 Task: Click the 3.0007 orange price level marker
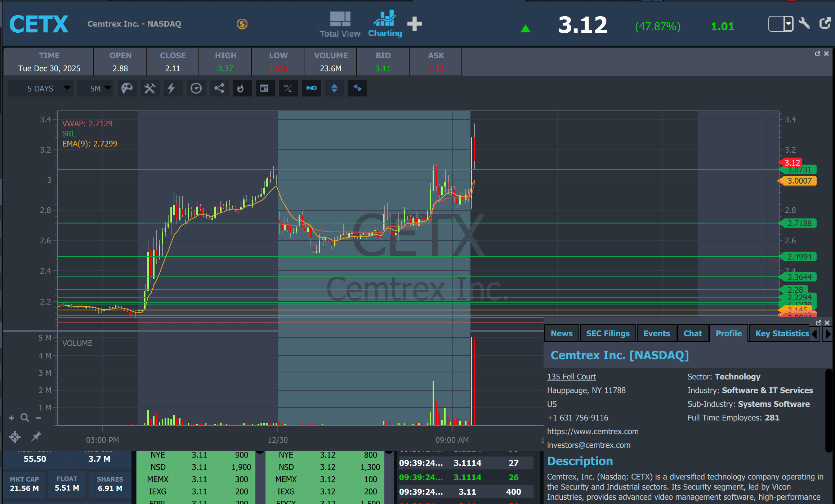tap(799, 181)
